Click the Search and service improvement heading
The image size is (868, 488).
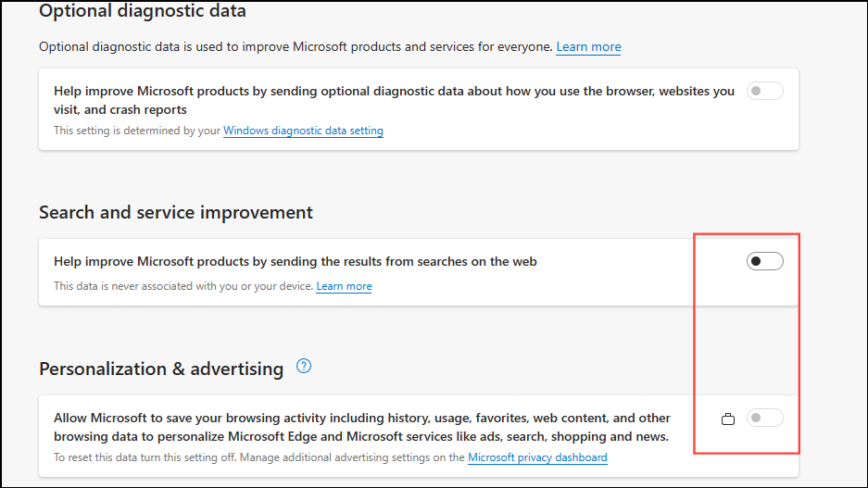[x=176, y=212]
